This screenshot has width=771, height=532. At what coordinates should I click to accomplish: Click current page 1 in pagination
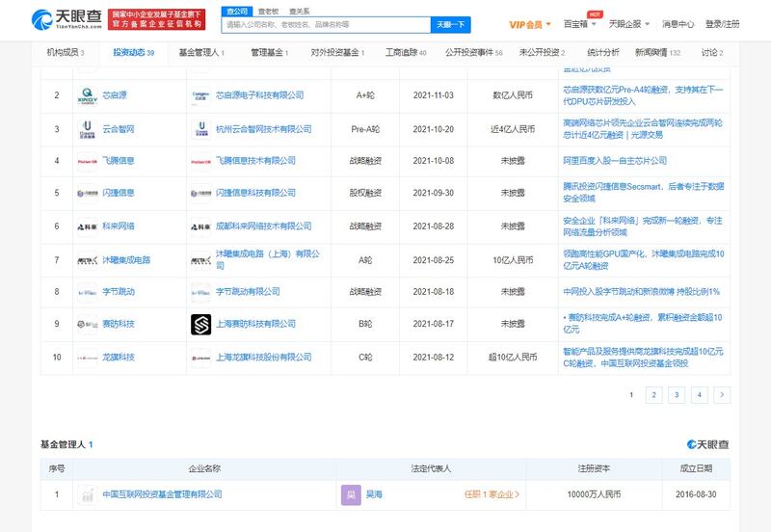pos(631,395)
